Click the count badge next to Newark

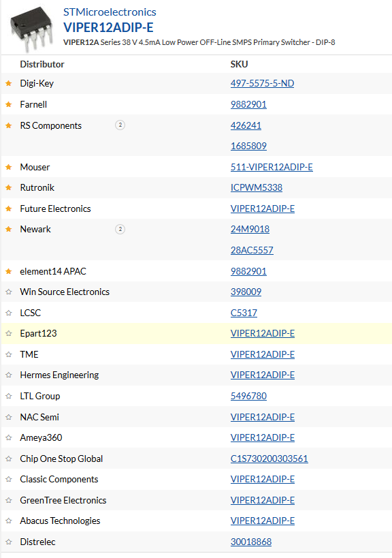120,229
